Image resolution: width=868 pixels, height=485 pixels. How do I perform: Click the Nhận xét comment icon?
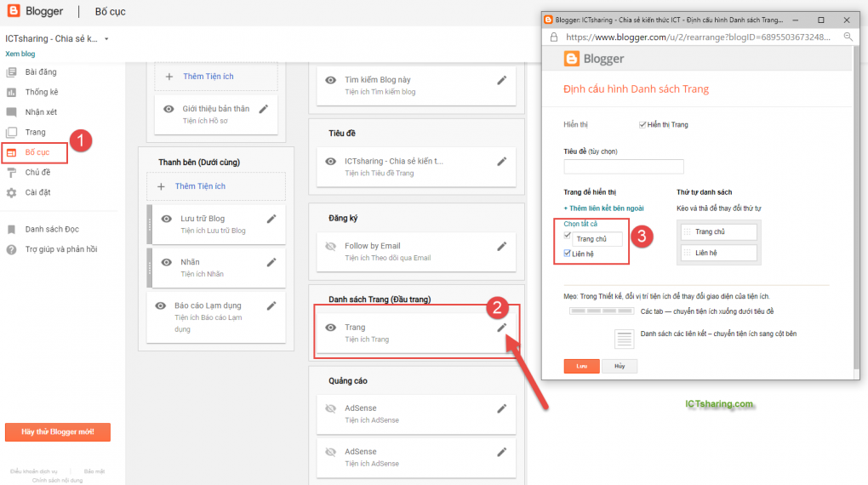11,111
